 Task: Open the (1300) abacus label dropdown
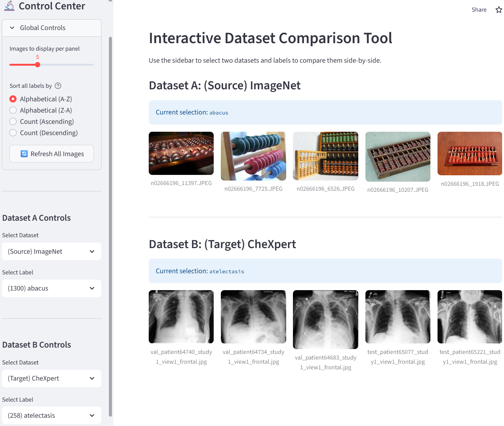(x=51, y=288)
